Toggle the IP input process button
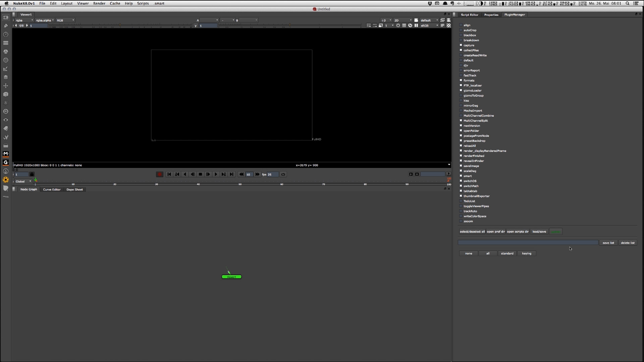The height and width of the screenshot is (362, 644). [442, 25]
